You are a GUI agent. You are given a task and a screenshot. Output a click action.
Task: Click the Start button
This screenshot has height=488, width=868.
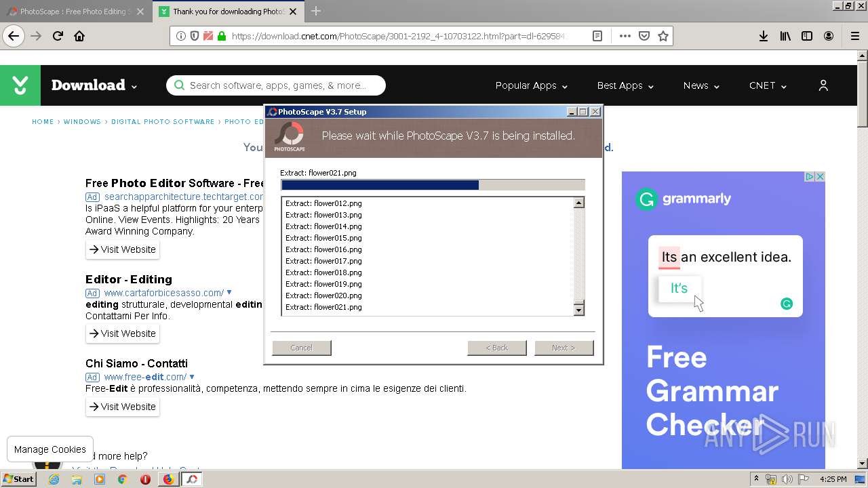point(18,479)
